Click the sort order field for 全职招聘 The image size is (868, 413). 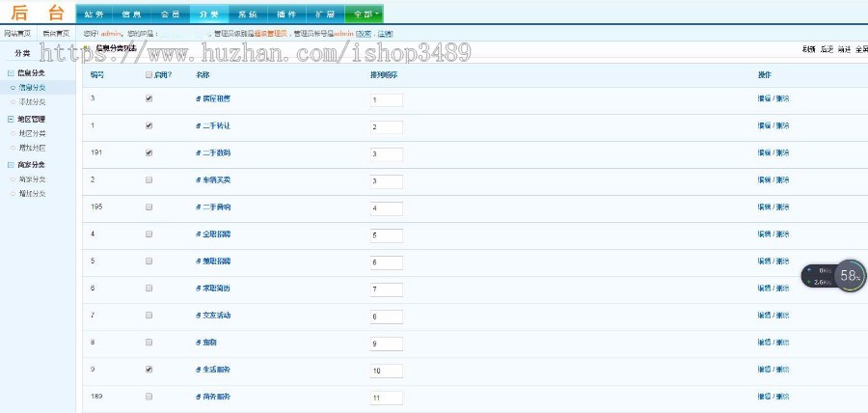[x=387, y=235]
